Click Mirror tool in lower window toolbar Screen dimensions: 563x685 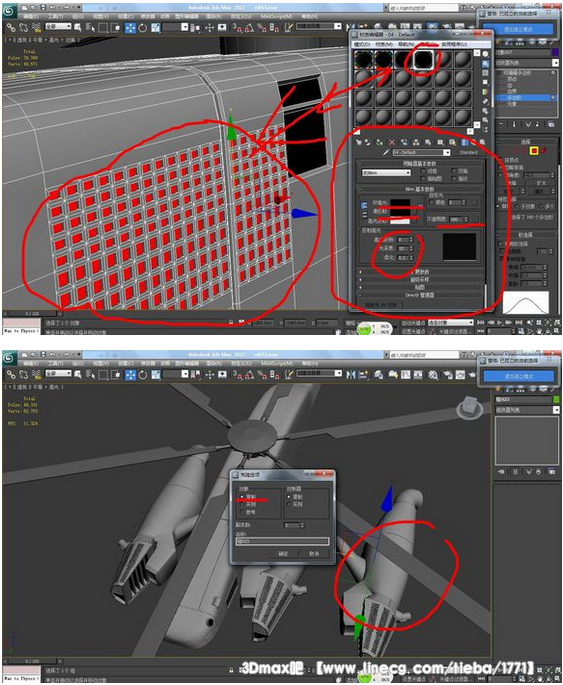pyautogui.click(x=351, y=374)
